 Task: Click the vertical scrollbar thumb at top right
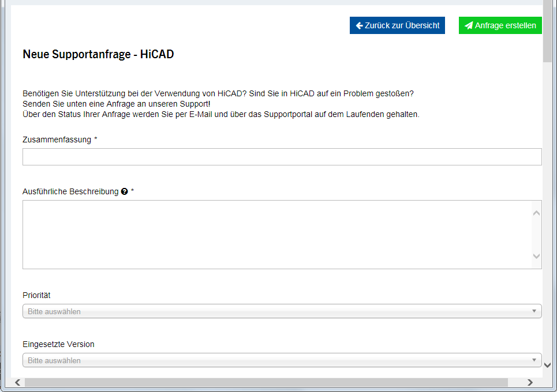click(547, 31)
